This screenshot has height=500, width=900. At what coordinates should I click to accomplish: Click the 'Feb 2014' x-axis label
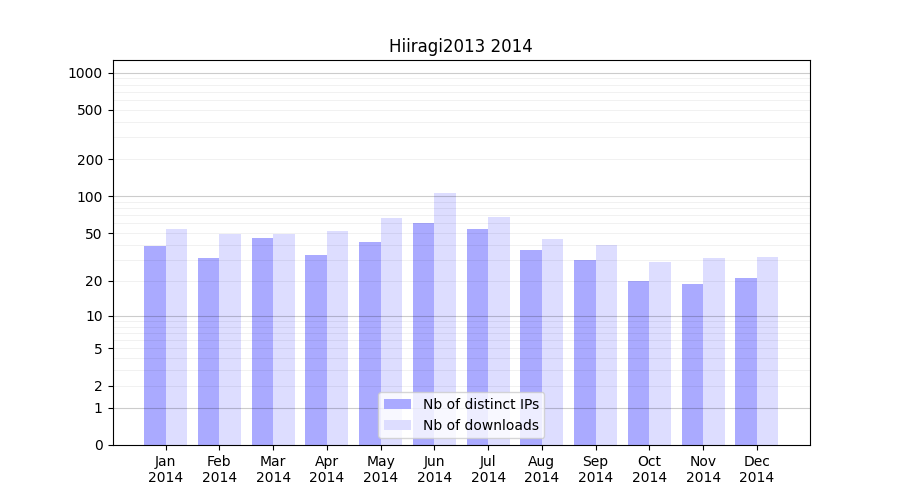coord(219,469)
